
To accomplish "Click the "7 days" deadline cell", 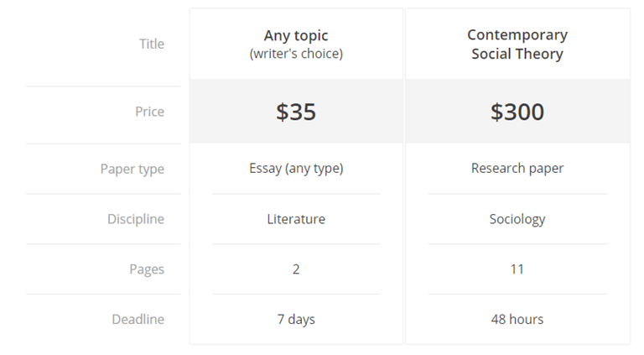I will 296,319.
